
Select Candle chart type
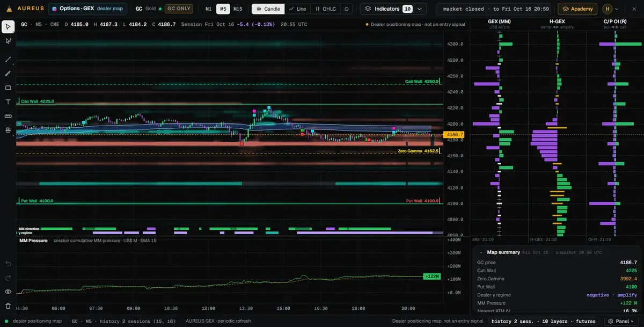click(268, 9)
